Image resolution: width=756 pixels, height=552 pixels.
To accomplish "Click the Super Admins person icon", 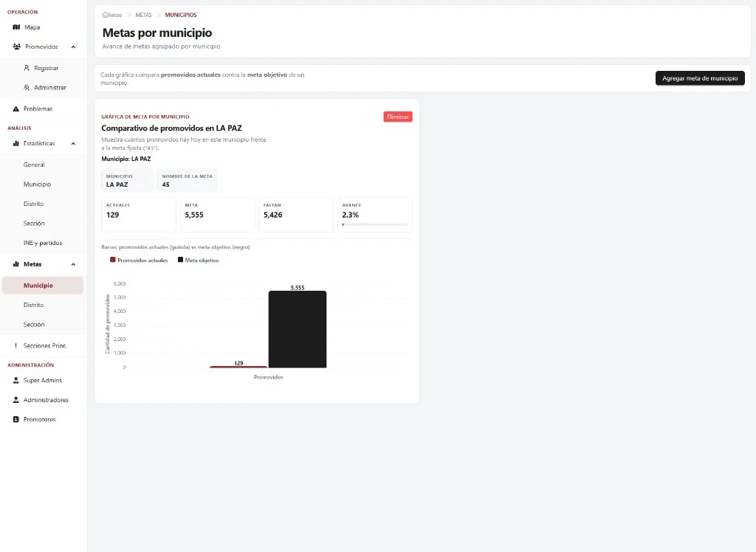I will (x=16, y=380).
